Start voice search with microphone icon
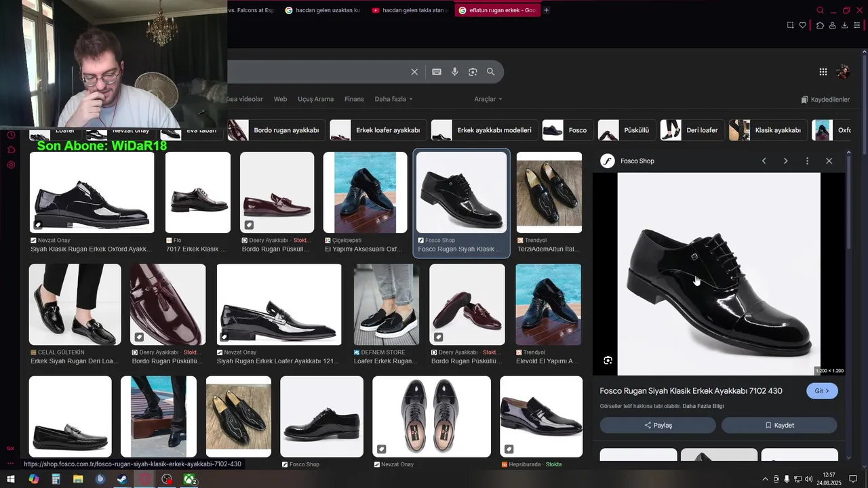 (455, 72)
